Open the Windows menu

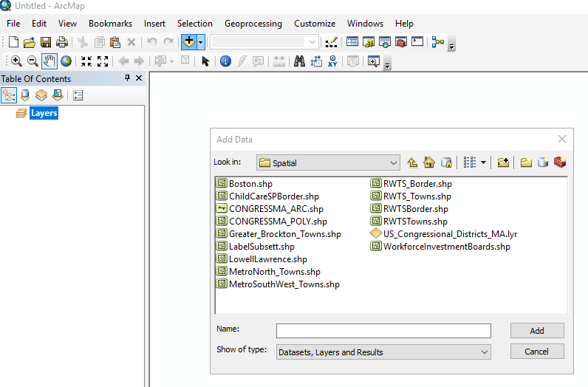pos(365,23)
